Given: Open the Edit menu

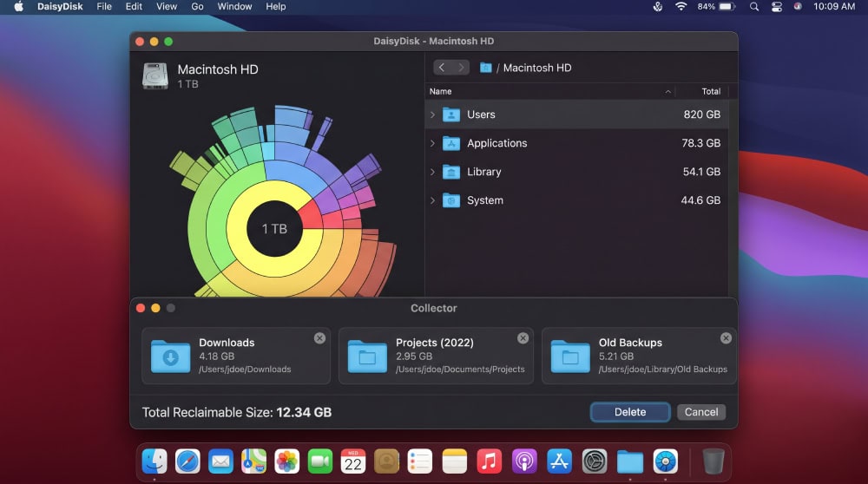Looking at the screenshot, I should 134,7.
